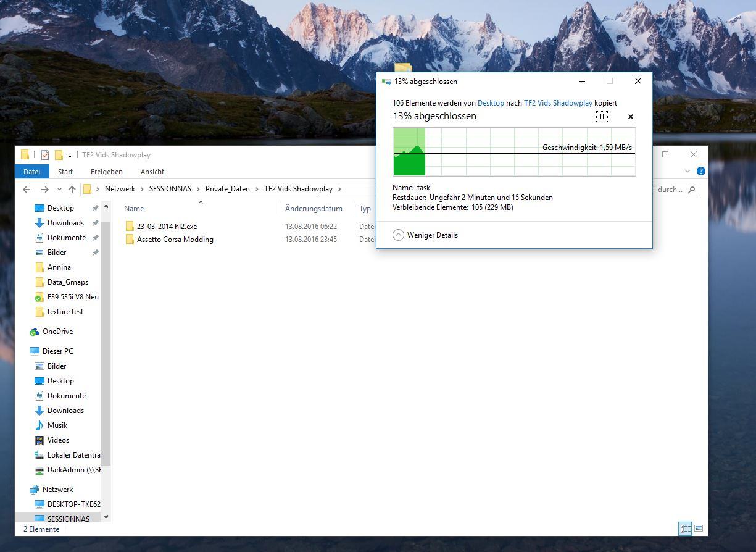756x552 pixels.
Task: Expand chevron after TF2 Vids Shadowplay breadcrumb
Action: [339, 189]
